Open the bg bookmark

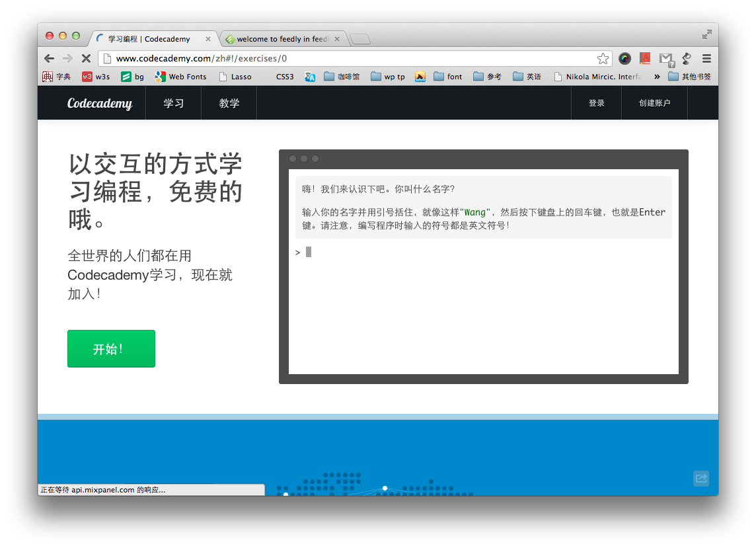tap(133, 77)
